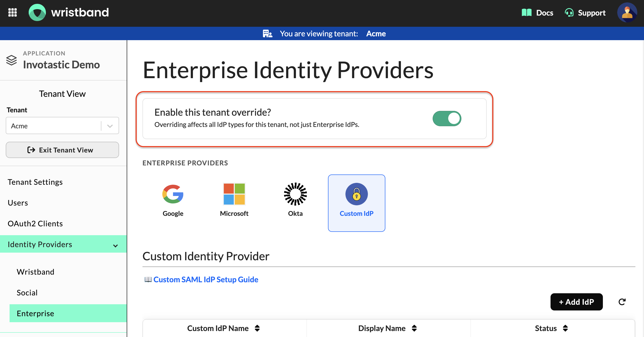This screenshot has height=337, width=644.
Task: Open Social identity providers submenu
Action: 27,293
